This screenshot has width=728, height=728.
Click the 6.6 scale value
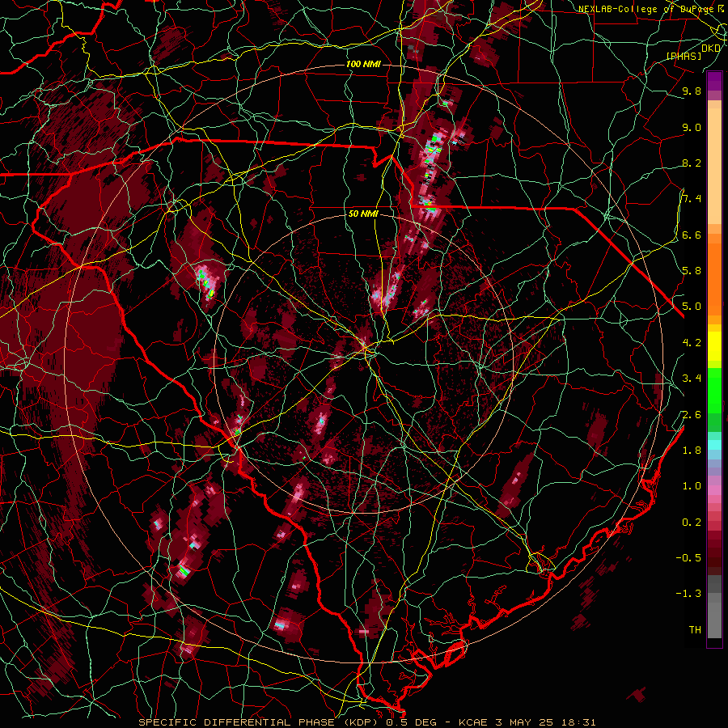692,235
